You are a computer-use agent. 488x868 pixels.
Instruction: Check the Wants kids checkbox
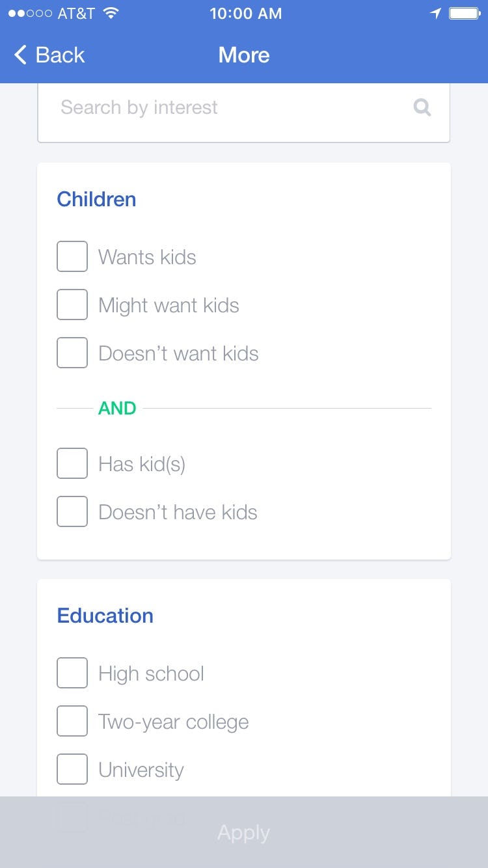72,256
